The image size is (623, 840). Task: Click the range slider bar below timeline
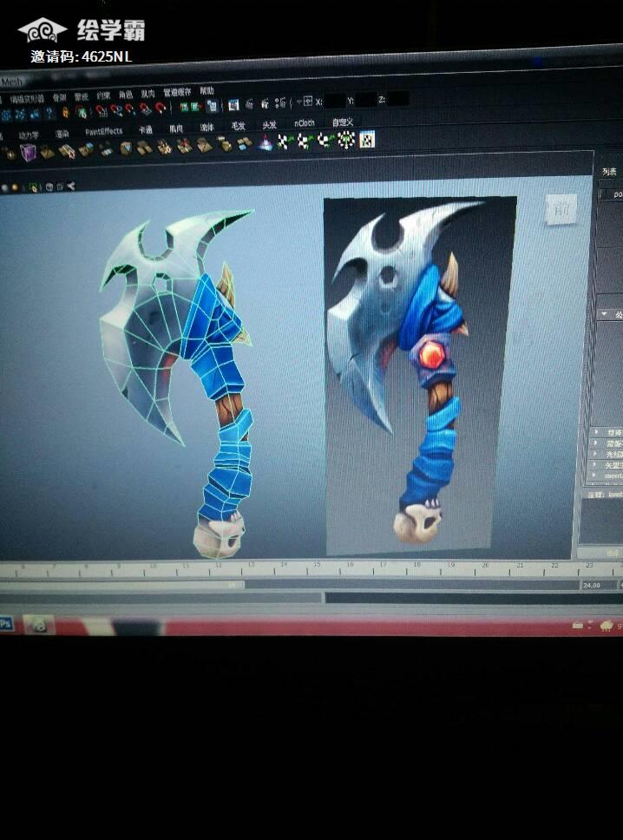point(122,585)
